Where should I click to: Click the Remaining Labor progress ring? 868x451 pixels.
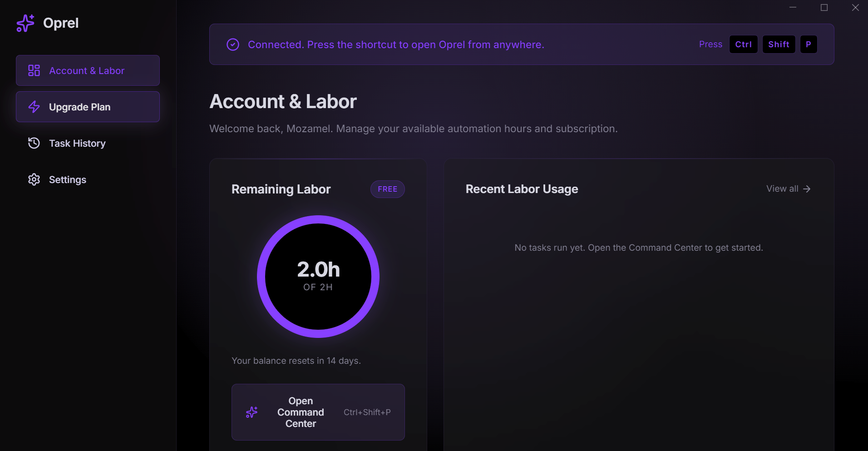click(318, 277)
